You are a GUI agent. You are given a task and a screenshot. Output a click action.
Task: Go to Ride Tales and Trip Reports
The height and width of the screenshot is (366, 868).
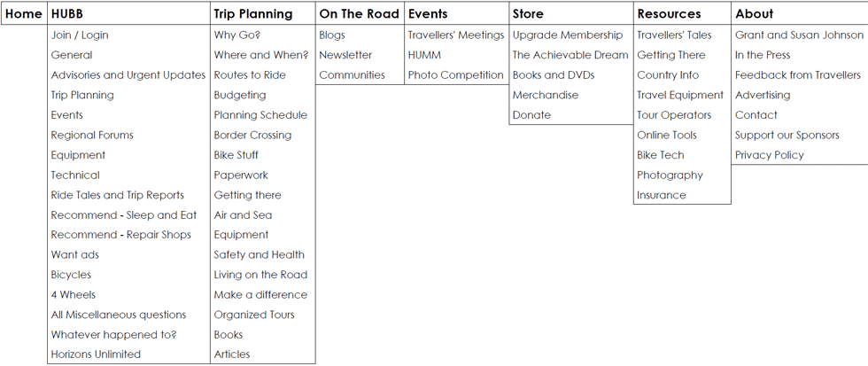(x=117, y=195)
